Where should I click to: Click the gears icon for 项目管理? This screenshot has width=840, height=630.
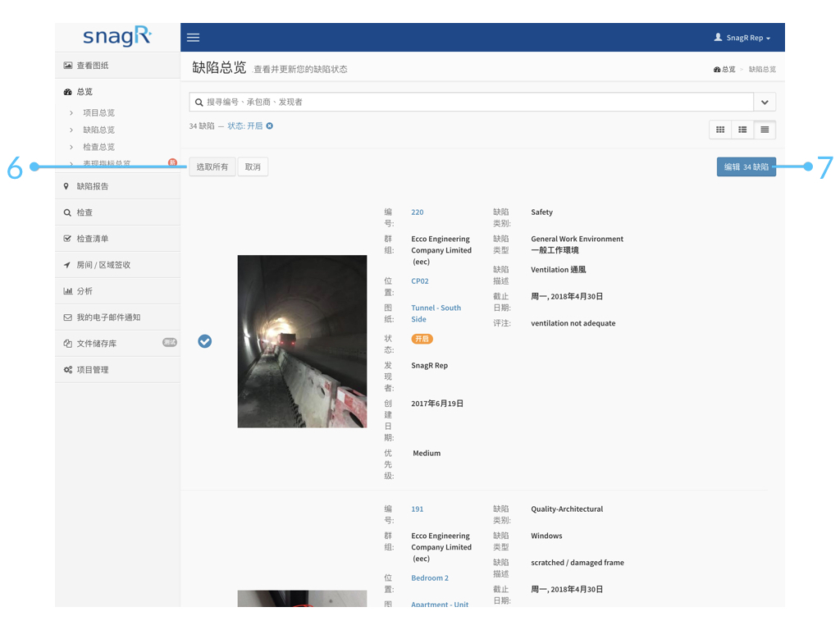[67, 370]
